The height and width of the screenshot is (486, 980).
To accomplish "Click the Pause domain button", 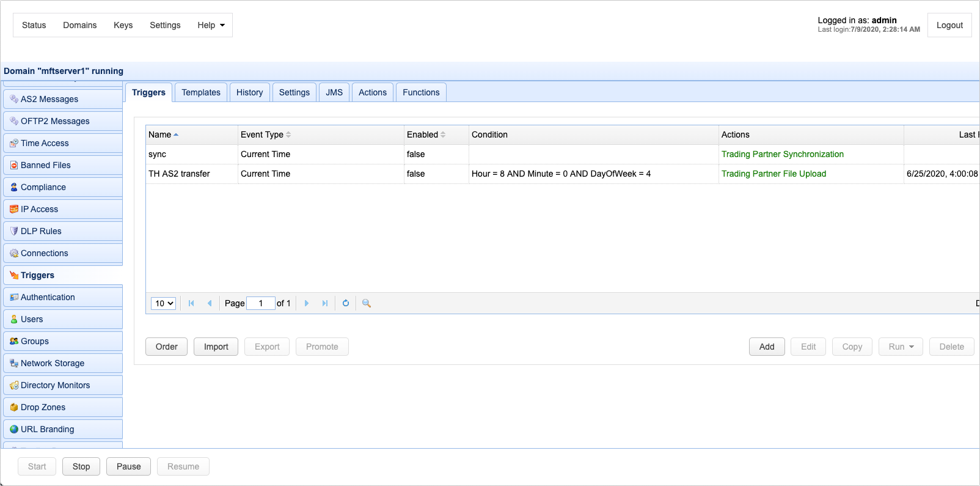I will [128, 466].
